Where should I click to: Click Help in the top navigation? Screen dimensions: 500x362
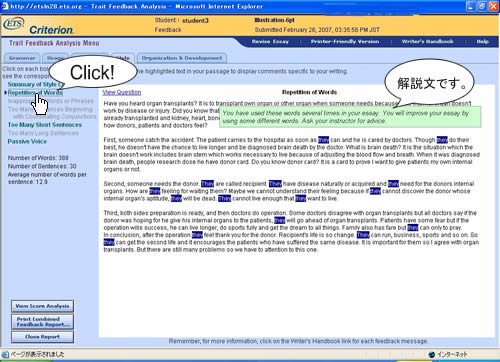(482, 42)
